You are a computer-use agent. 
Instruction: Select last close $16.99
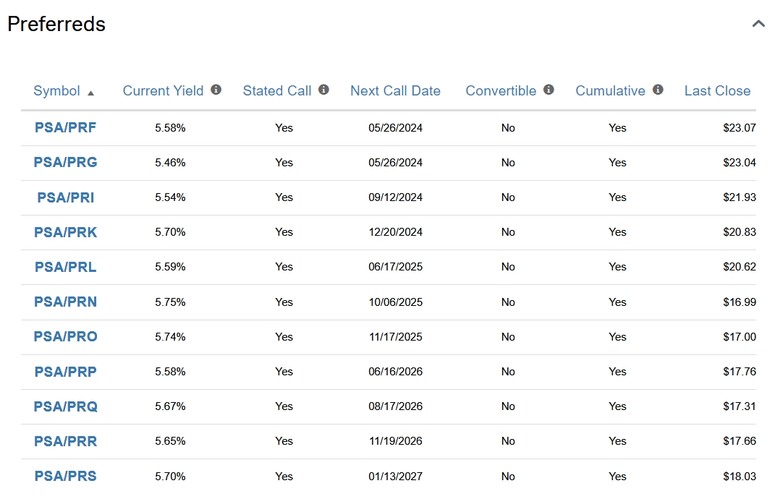(739, 302)
